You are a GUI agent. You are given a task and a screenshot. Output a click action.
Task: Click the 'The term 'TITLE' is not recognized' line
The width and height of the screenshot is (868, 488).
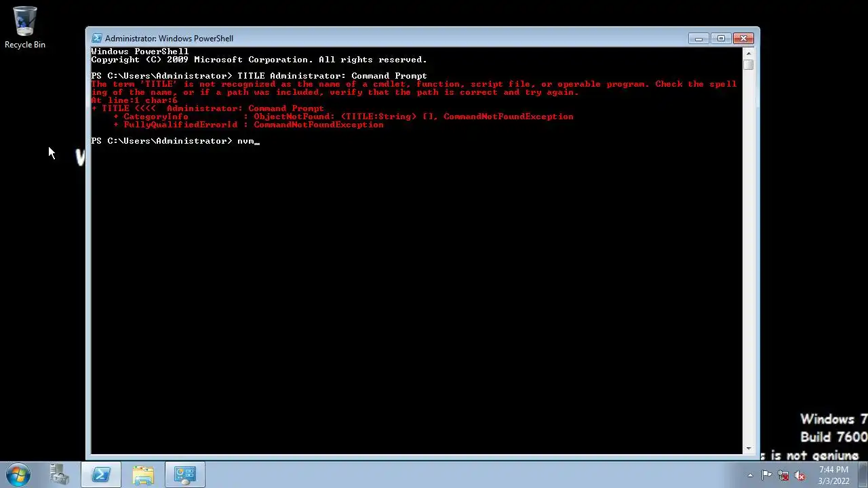point(414,84)
